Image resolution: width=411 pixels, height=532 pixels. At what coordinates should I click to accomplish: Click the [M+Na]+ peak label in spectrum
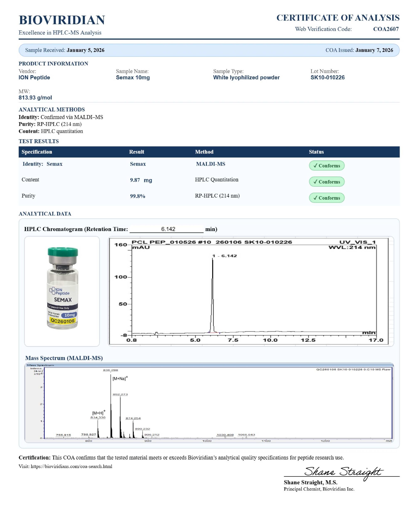tap(120, 379)
